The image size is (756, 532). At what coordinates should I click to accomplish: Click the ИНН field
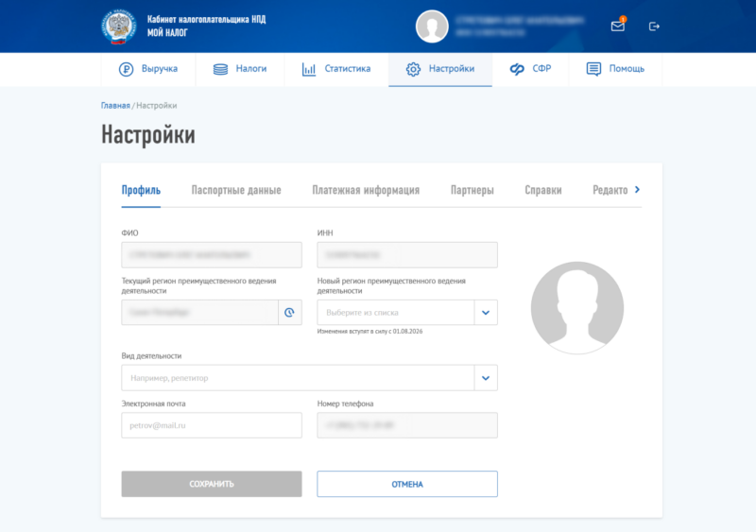407,255
